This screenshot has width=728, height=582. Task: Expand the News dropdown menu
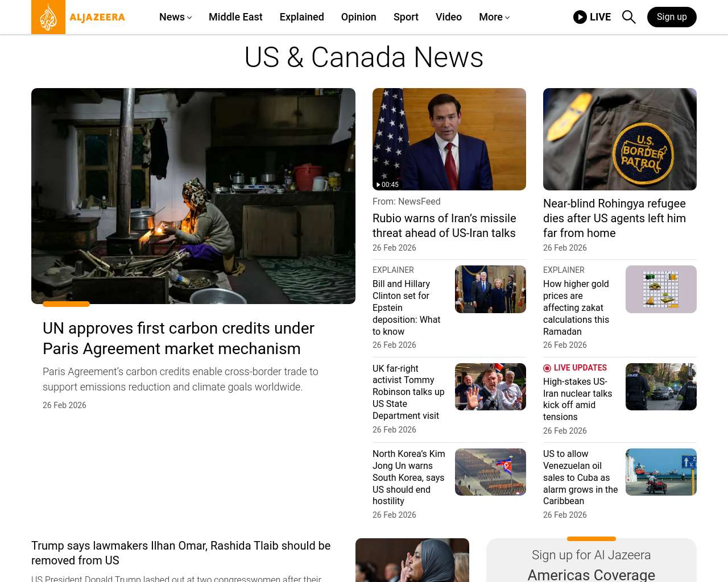tap(175, 17)
